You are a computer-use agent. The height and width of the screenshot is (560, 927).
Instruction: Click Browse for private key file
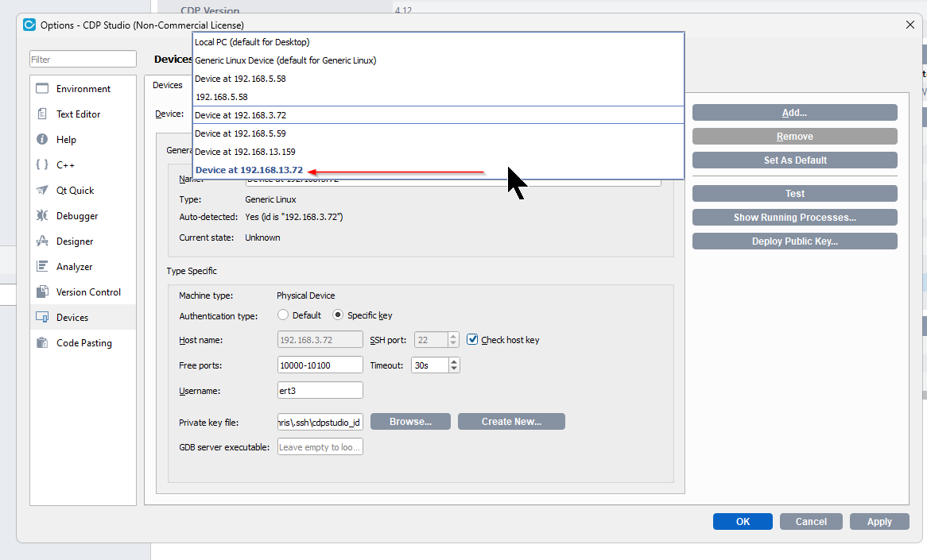coord(410,421)
